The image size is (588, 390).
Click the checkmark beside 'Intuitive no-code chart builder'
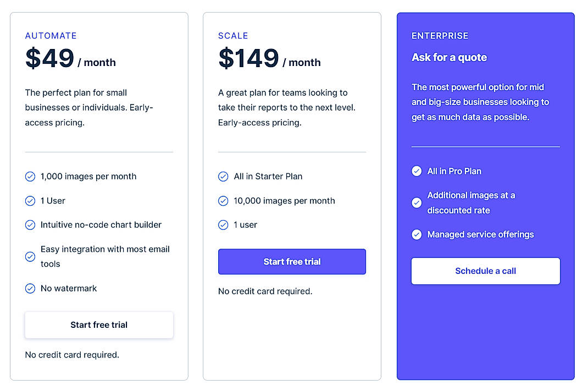point(30,225)
